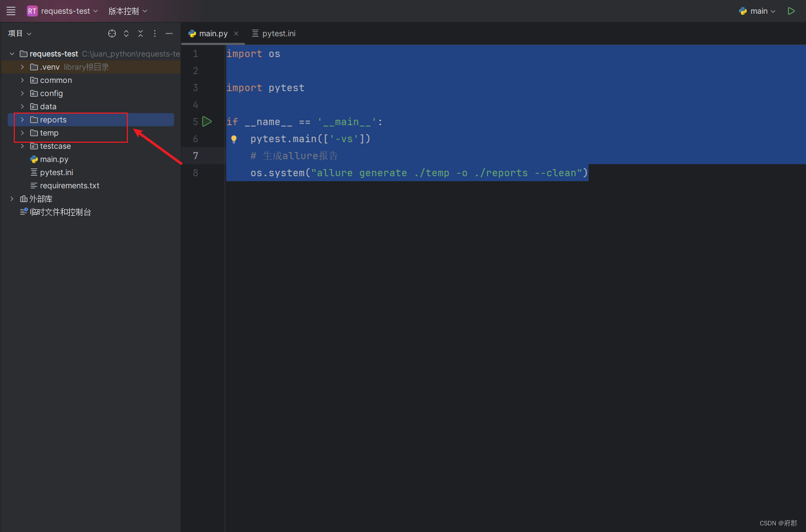Hide the project panel with minus icon
Image resolution: width=806 pixels, height=532 pixels.
click(169, 33)
